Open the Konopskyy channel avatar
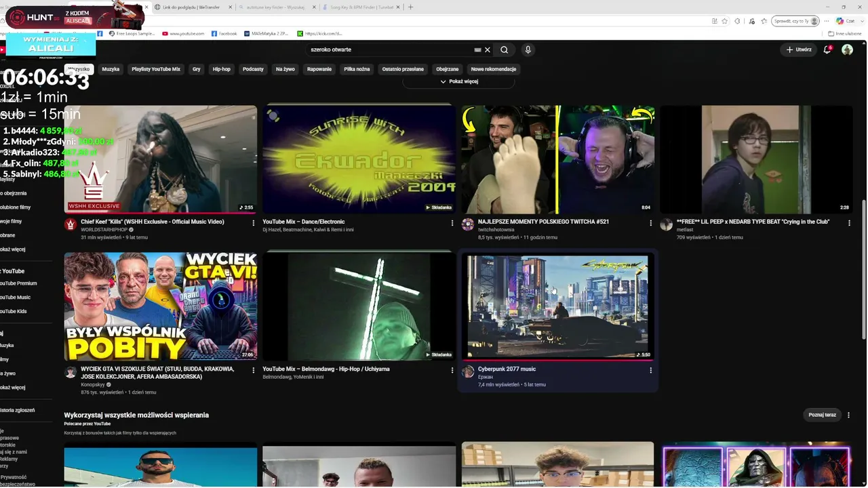This screenshot has width=868, height=488. click(70, 372)
